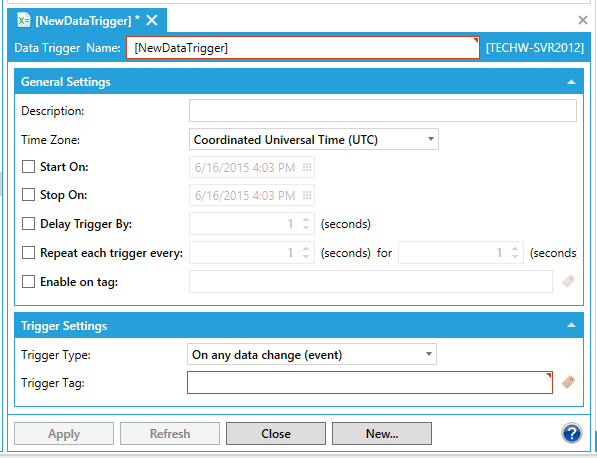Click the spreadsheet icon on NewDataTrigger tab
Screen dimensions: 597x458
(x=24, y=20)
